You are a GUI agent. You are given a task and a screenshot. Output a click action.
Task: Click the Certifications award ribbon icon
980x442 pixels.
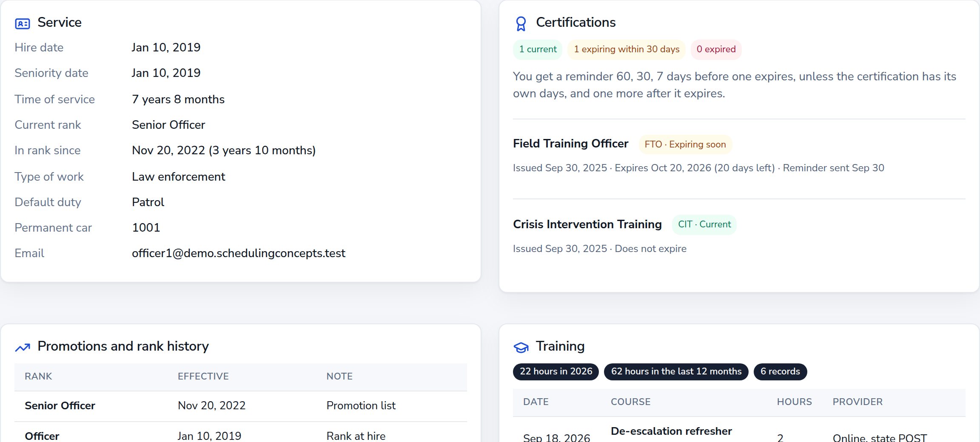point(521,24)
